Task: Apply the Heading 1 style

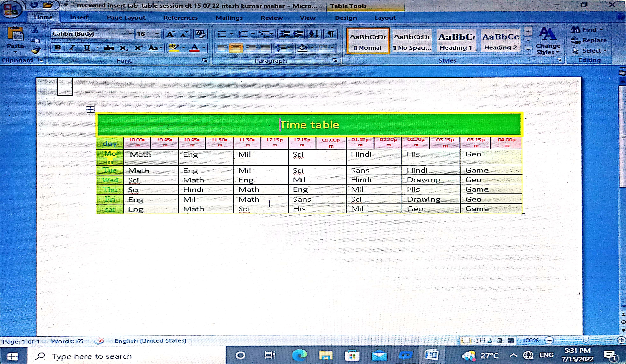Action: tap(456, 41)
